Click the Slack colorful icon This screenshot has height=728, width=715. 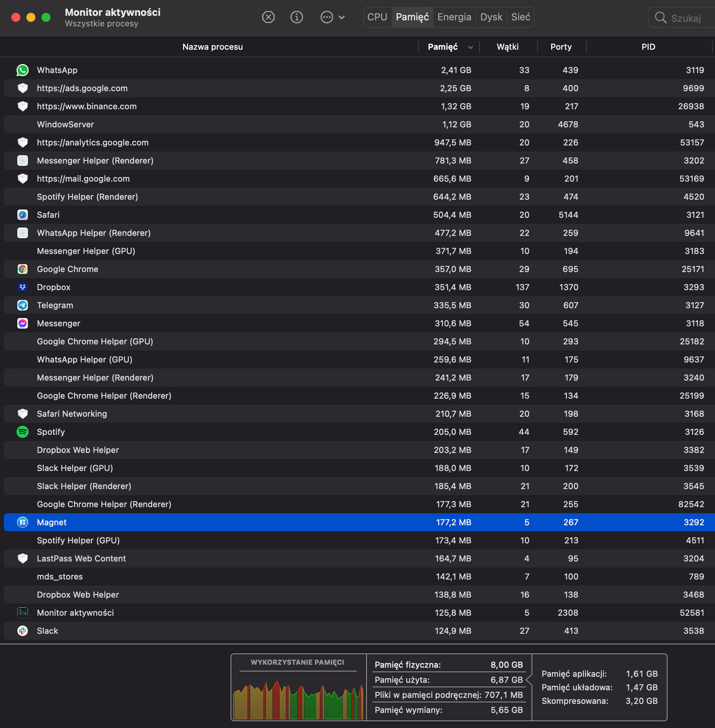pos(23,631)
